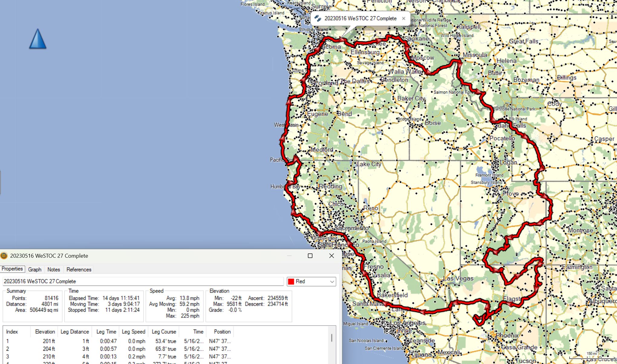The image size is (617, 364).
Task: Click the Position column header
Action: 222,332
